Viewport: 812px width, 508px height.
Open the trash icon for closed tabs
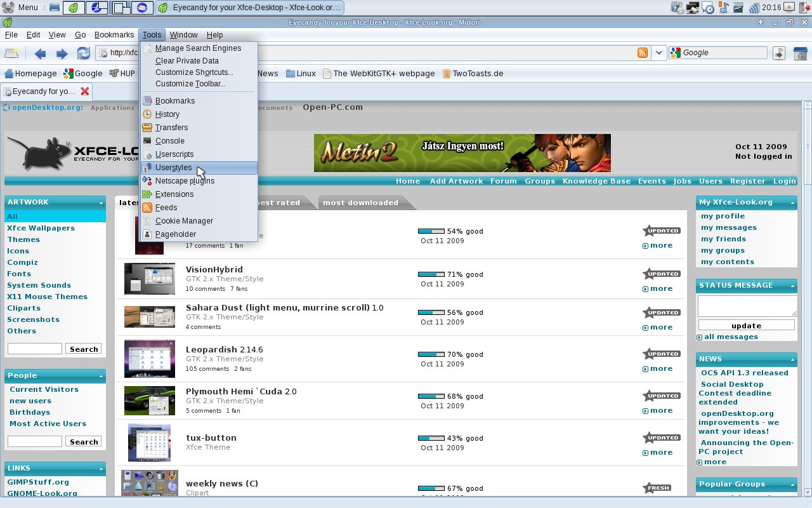click(x=801, y=53)
